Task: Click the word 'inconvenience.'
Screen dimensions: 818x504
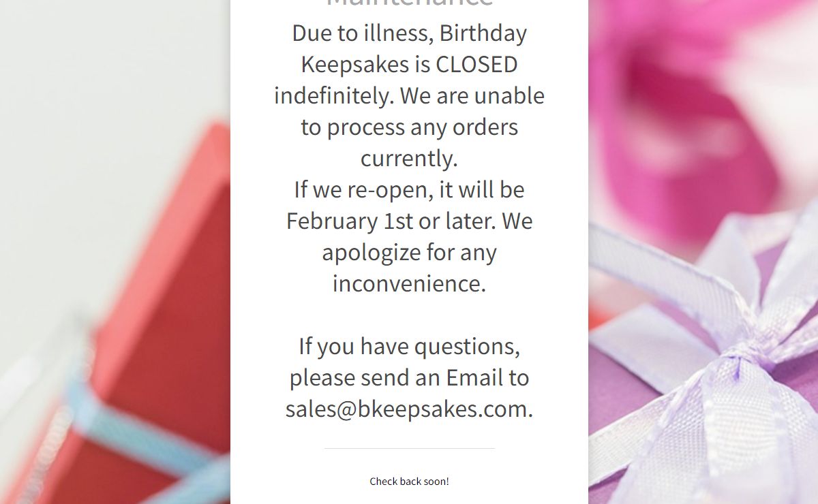Action: pos(409,283)
